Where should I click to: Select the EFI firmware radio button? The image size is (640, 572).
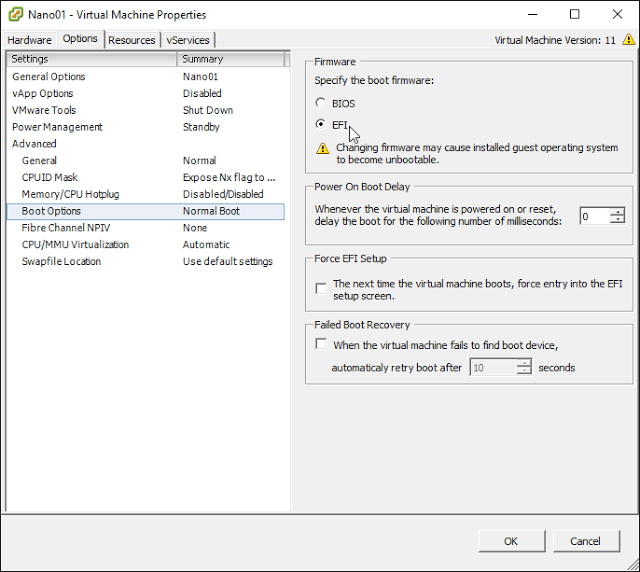click(x=320, y=125)
